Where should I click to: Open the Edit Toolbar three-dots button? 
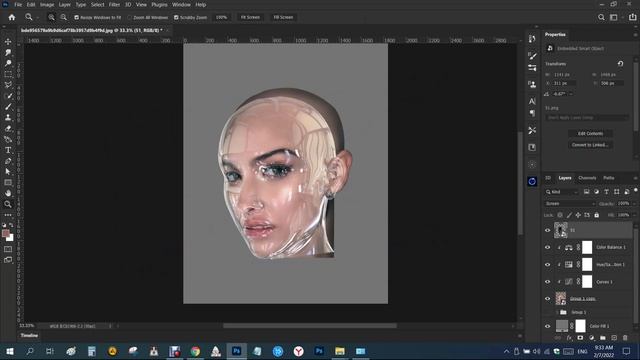[x=8, y=215]
